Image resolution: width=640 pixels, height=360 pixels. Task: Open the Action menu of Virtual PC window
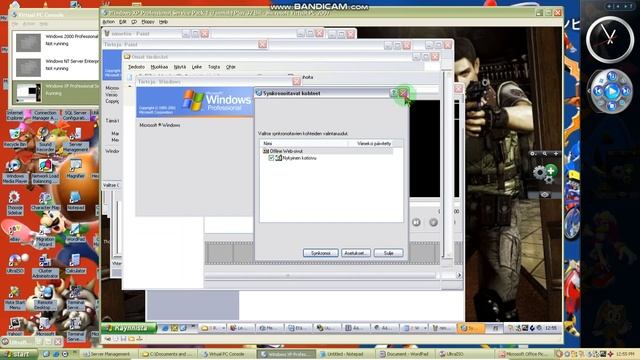[109, 22]
